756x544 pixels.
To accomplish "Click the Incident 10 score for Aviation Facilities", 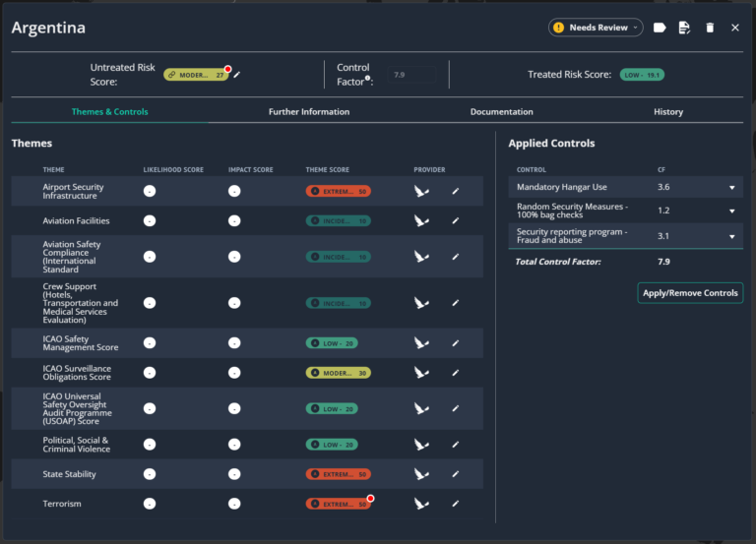I will pos(339,220).
